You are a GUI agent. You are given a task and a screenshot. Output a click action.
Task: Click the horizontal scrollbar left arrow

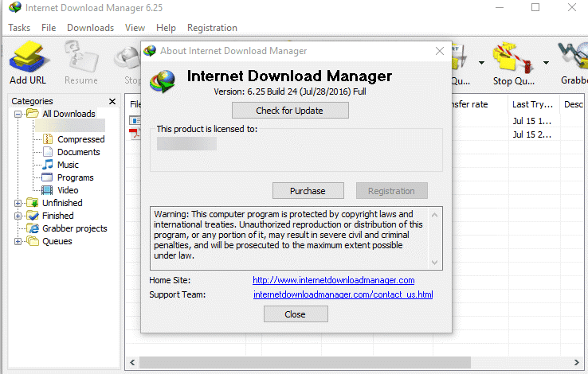[132, 362]
